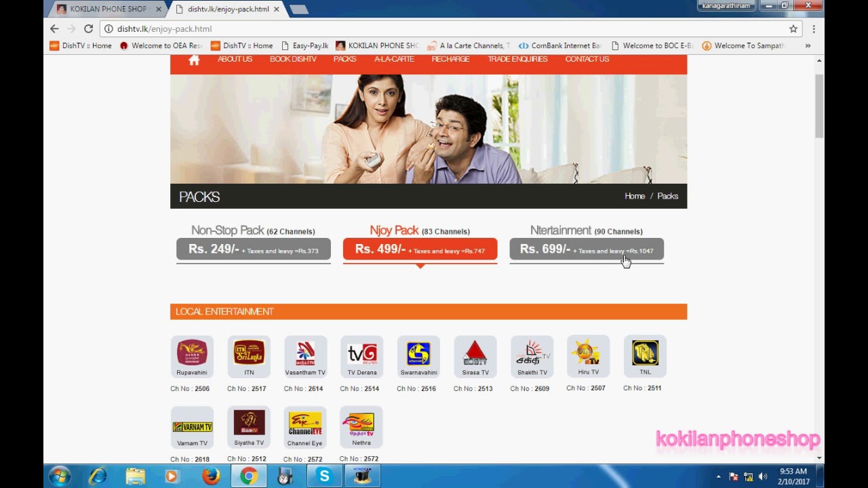Viewport: 868px width, 488px height.
Task: Reload the page with the refresh icon
Action: [88, 28]
